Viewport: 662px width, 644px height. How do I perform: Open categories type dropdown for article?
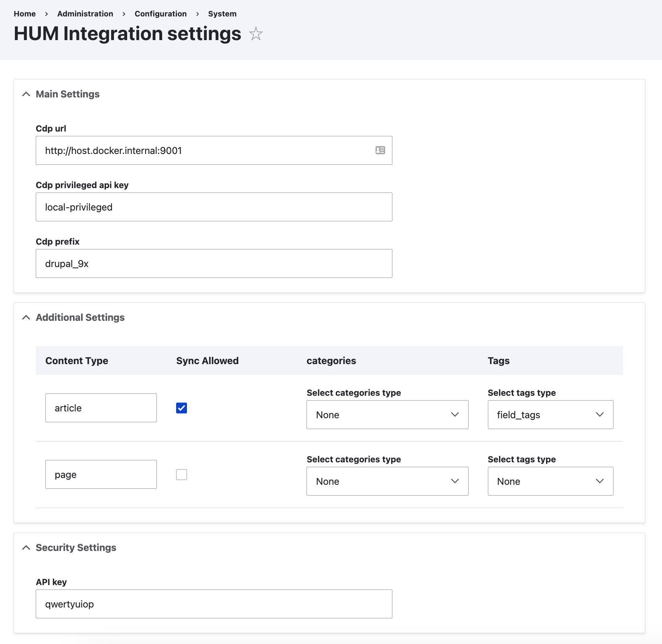point(387,415)
